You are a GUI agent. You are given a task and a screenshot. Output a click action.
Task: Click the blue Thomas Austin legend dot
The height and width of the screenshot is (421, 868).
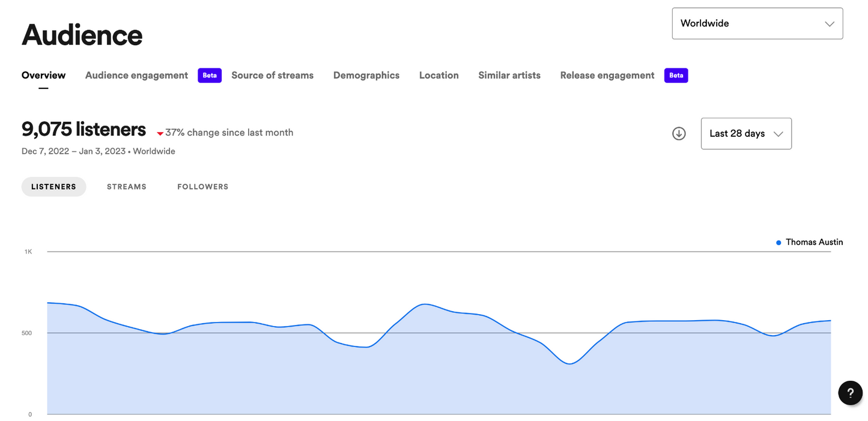pyautogui.click(x=778, y=243)
